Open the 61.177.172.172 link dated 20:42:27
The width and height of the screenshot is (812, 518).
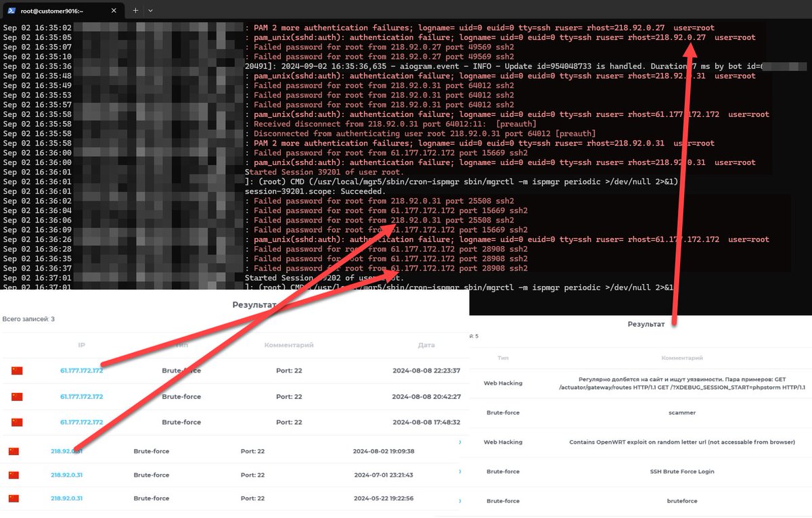[81, 396]
